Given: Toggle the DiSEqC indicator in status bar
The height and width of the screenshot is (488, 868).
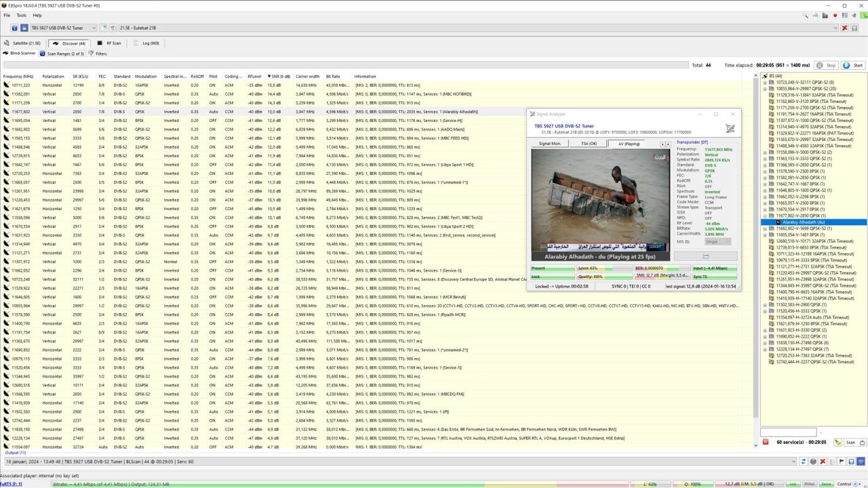Looking at the screenshot, I should click(x=808, y=484).
